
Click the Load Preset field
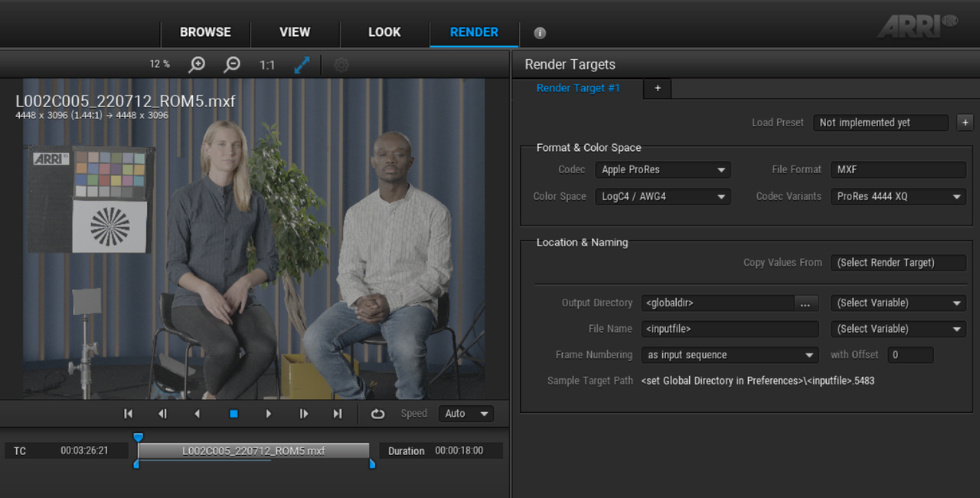880,123
